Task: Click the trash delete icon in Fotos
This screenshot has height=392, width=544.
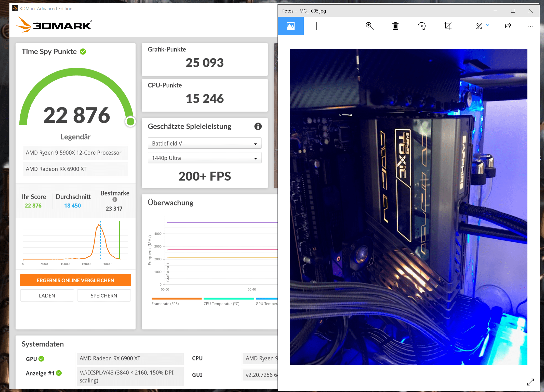Action: click(x=395, y=26)
